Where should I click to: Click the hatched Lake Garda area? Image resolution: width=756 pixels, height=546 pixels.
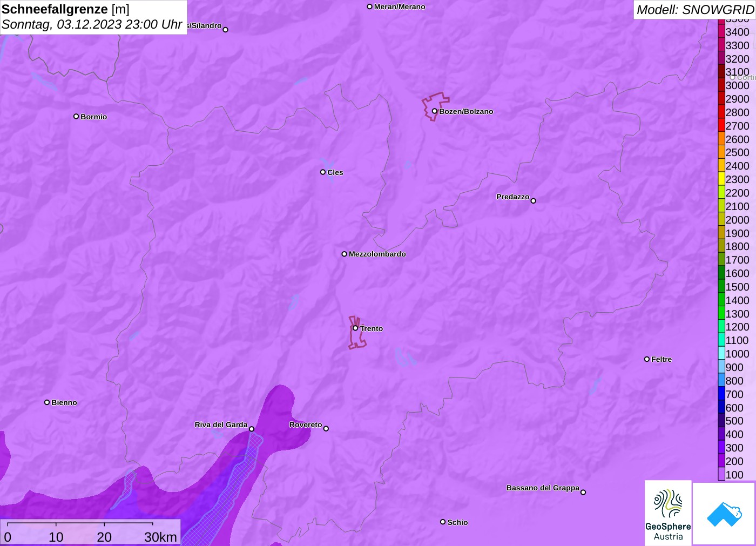[x=228, y=497]
